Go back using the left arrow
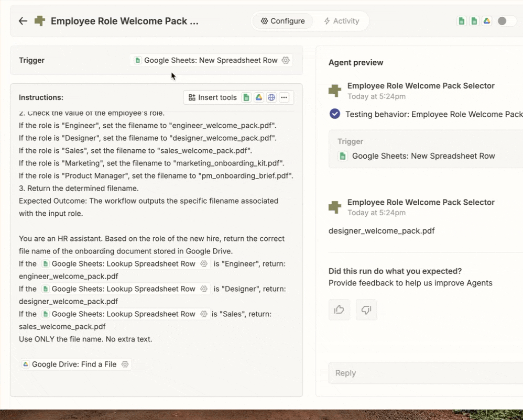 coord(23,21)
